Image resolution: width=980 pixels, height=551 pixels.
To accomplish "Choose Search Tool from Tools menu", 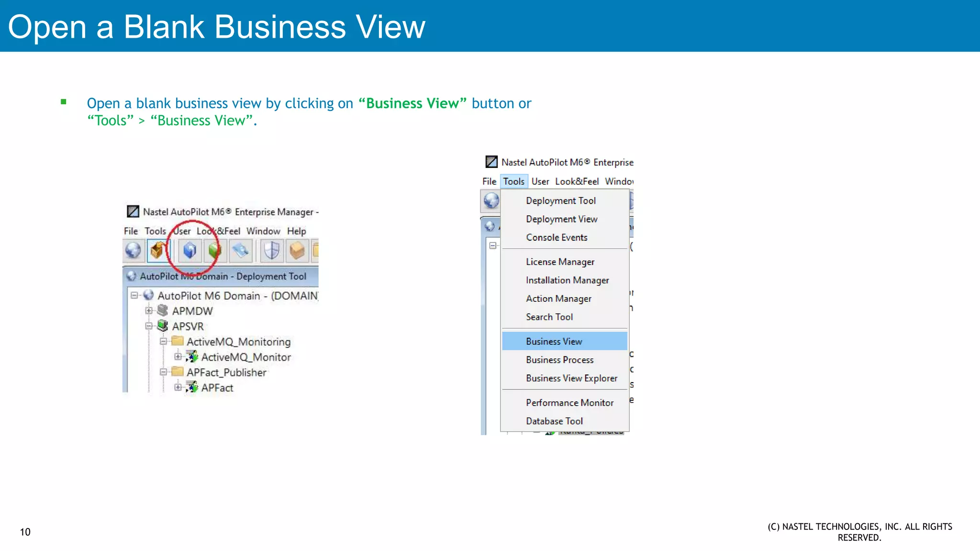I will tap(565, 317).
